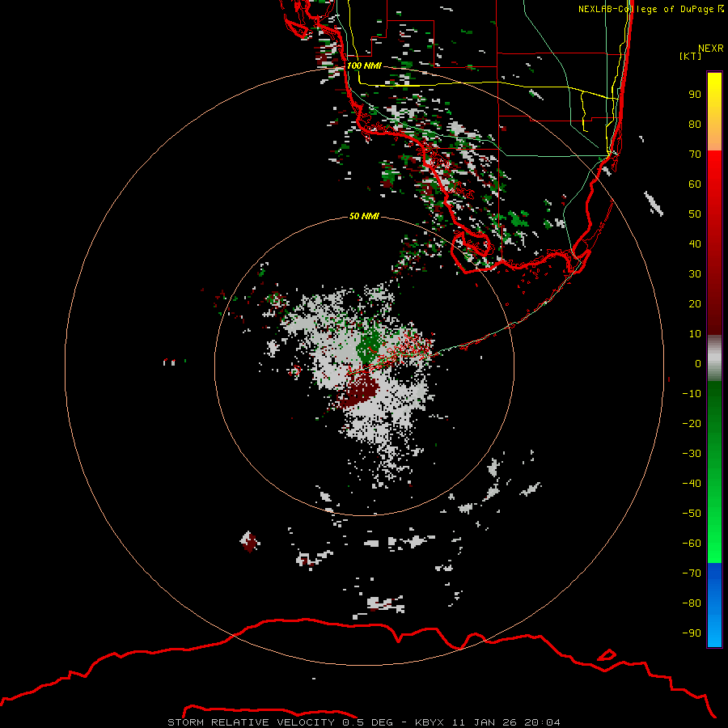Click the "100 NMI" range ring label
Viewport: 728px width, 728px height.
[364, 66]
